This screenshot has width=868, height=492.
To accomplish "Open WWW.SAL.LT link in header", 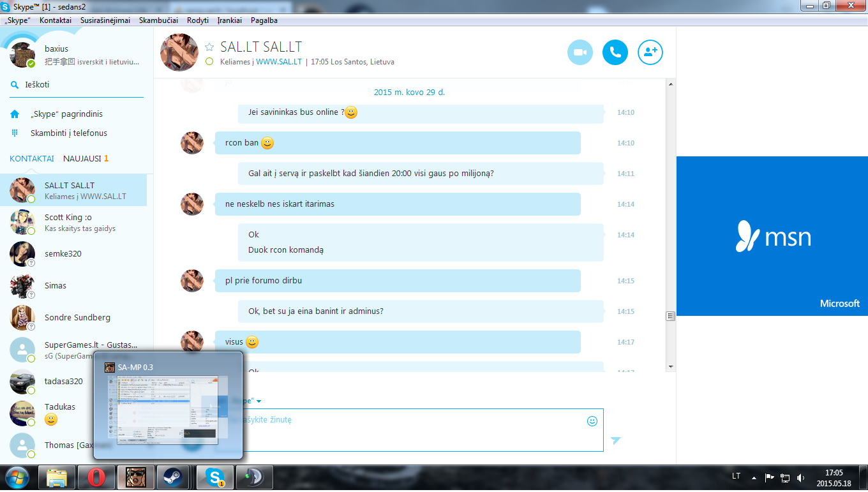I will 279,62.
